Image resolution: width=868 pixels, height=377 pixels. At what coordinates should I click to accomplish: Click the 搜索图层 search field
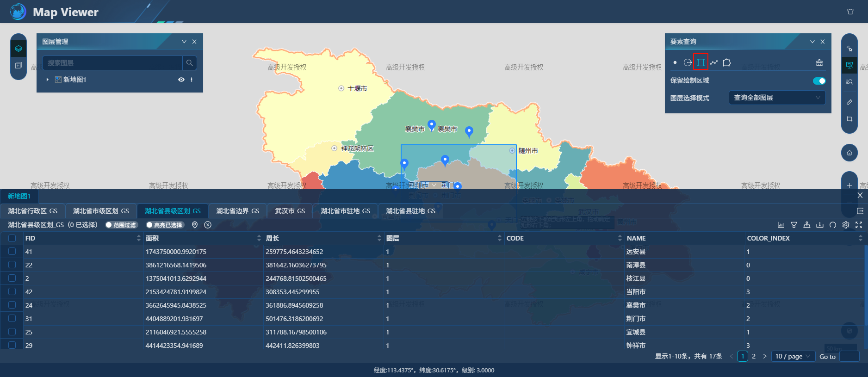coord(112,63)
